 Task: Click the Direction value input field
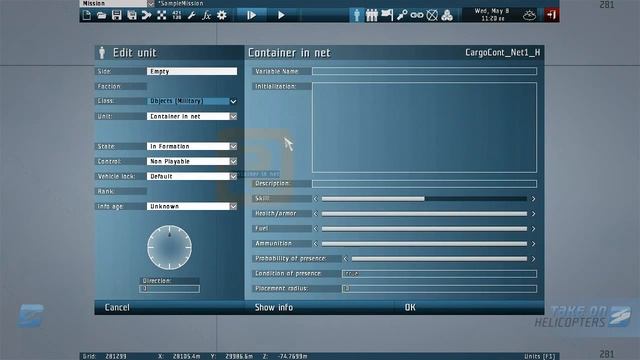coord(169,289)
